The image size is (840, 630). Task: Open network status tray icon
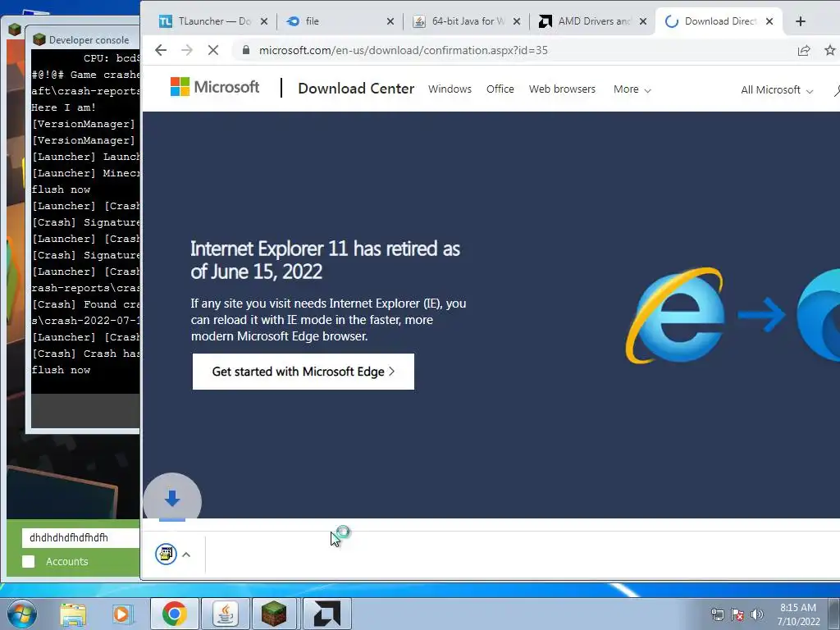point(717,614)
